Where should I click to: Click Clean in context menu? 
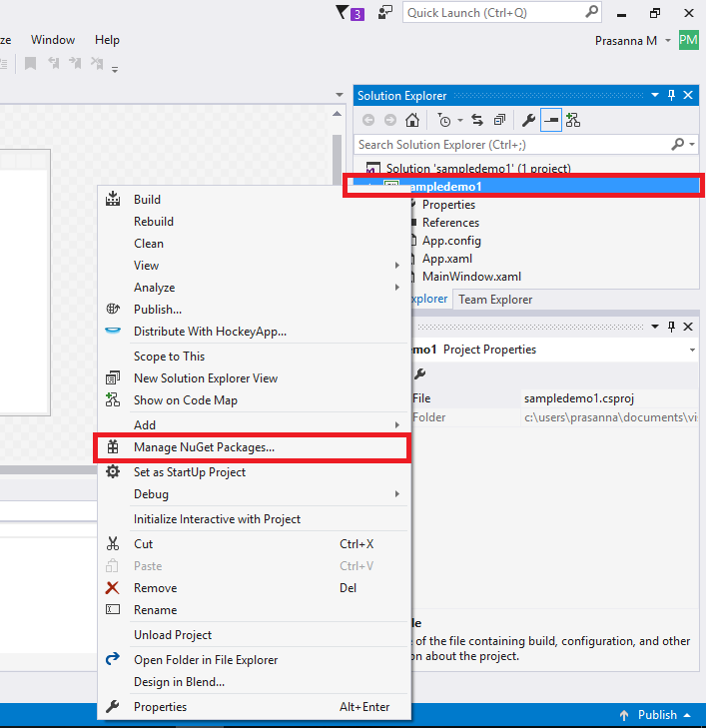point(254,244)
